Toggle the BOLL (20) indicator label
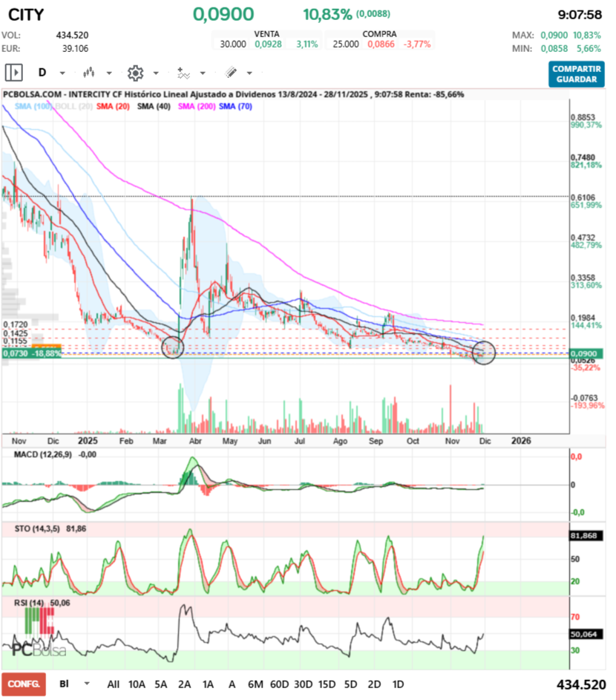616x700 pixels. (x=73, y=106)
